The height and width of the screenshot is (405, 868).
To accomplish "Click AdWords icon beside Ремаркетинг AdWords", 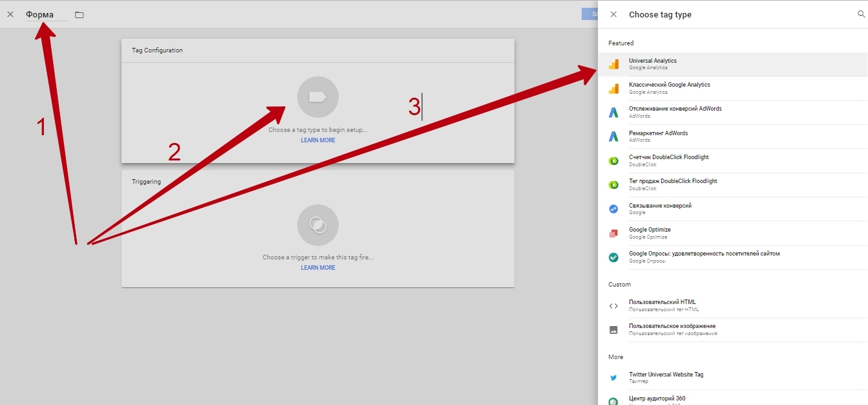I will (613, 137).
